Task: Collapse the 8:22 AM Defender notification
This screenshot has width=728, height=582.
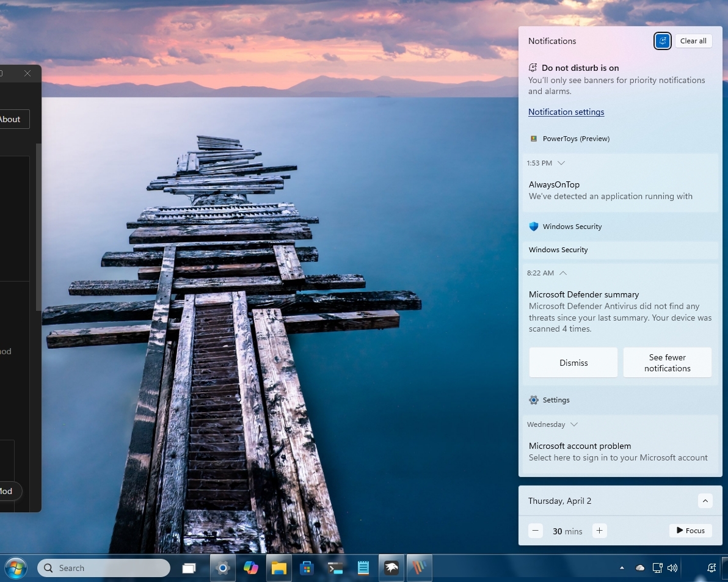Action: pos(563,273)
